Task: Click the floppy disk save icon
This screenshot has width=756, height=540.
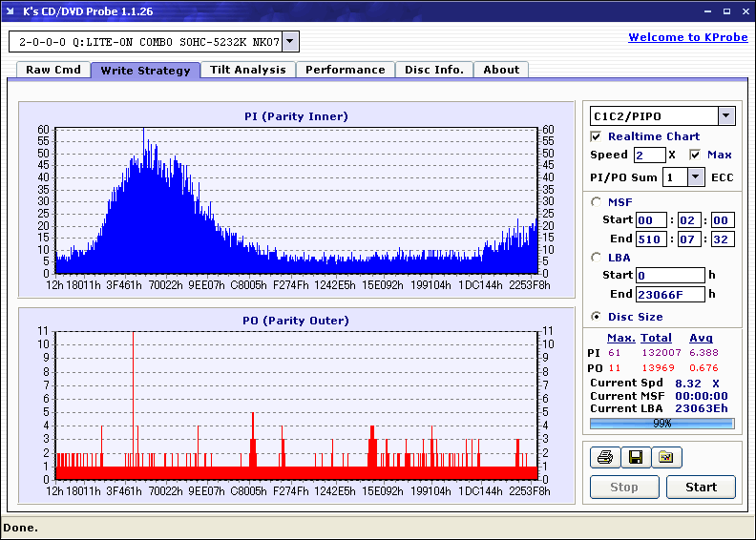Action: 634,458
